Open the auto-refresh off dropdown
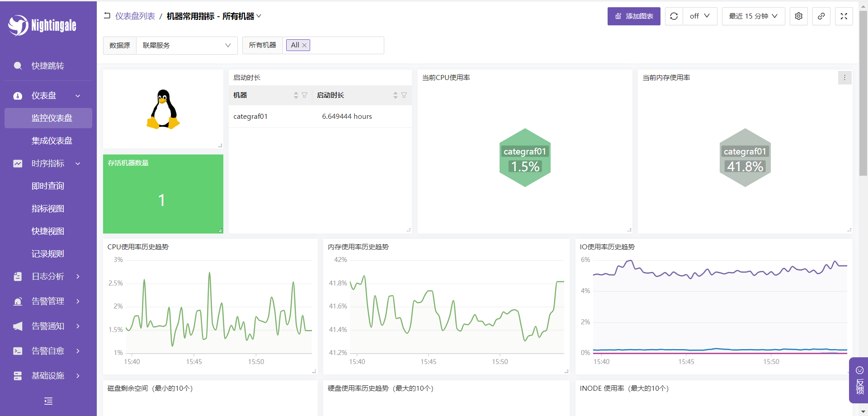The height and width of the screenshot is (416, 868). [x=699, y=16]
